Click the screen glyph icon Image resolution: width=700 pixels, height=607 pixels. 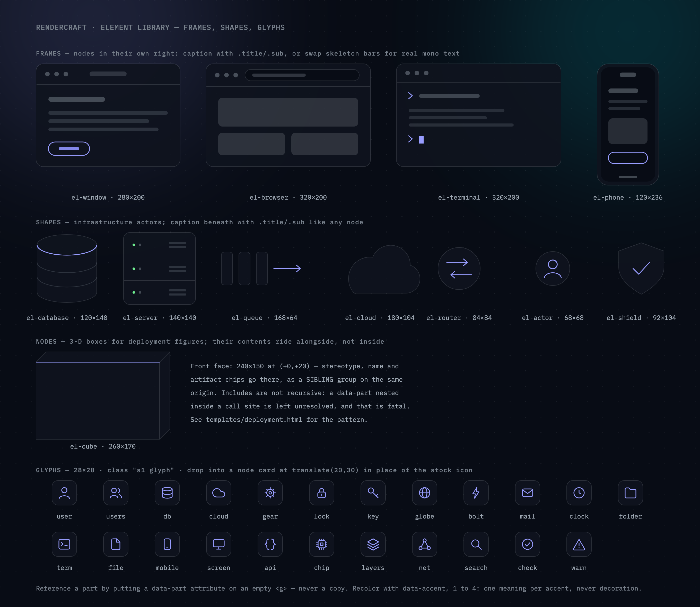(x=219, y=544)
